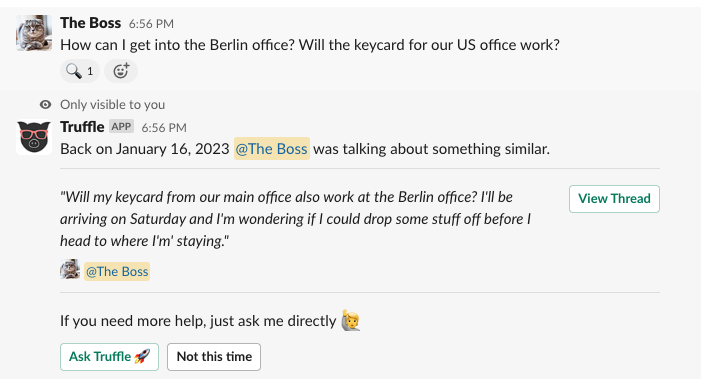Click the Truffle sender name
The image size is (701, 390).
(82, 127)
